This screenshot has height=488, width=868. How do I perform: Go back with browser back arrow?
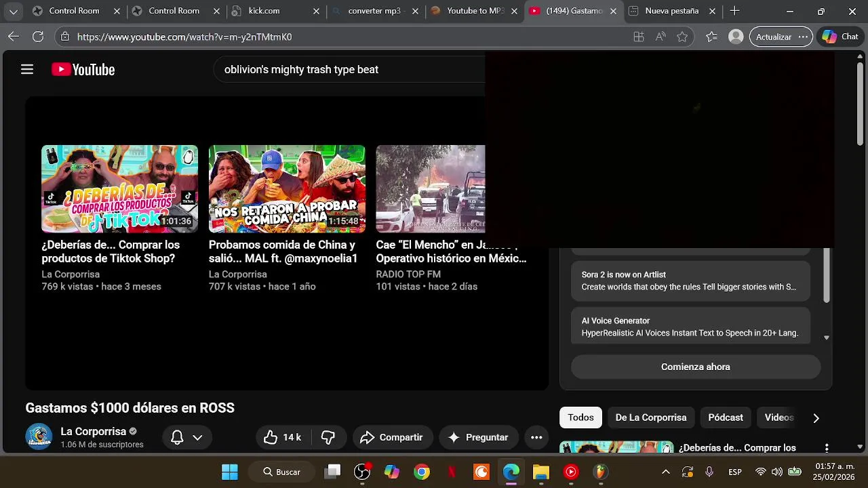[x=14, y=37]
